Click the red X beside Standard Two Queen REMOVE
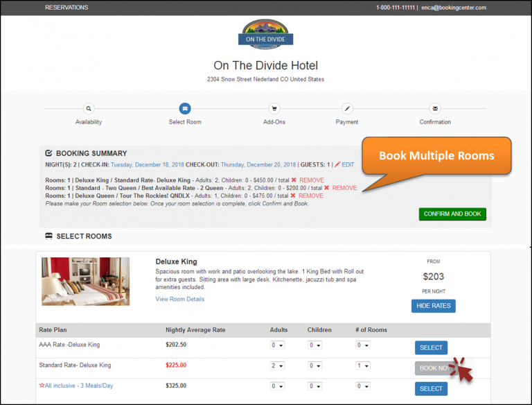The width and height of the screenshot is (532, 405). (326, 188)
